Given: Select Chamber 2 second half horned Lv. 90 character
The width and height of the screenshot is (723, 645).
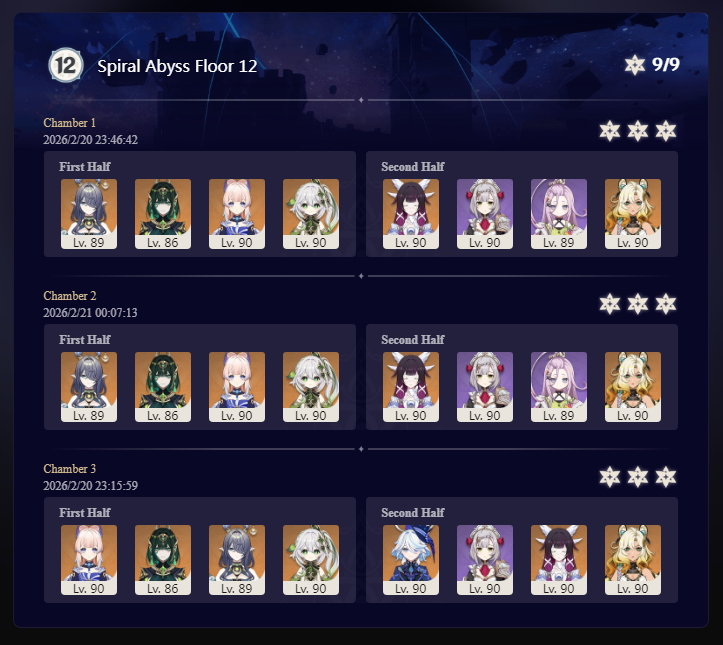Looking at the screenshot, I should tap(411, 387).
